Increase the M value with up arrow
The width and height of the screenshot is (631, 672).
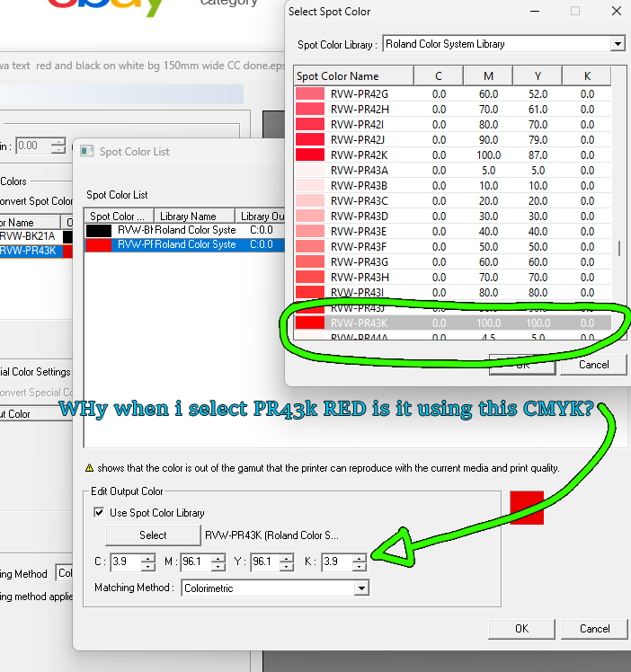point(218,558)
